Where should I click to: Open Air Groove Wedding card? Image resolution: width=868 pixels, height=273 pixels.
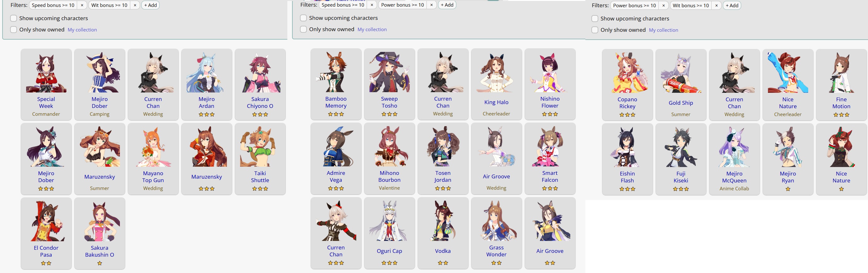(496, 159)
